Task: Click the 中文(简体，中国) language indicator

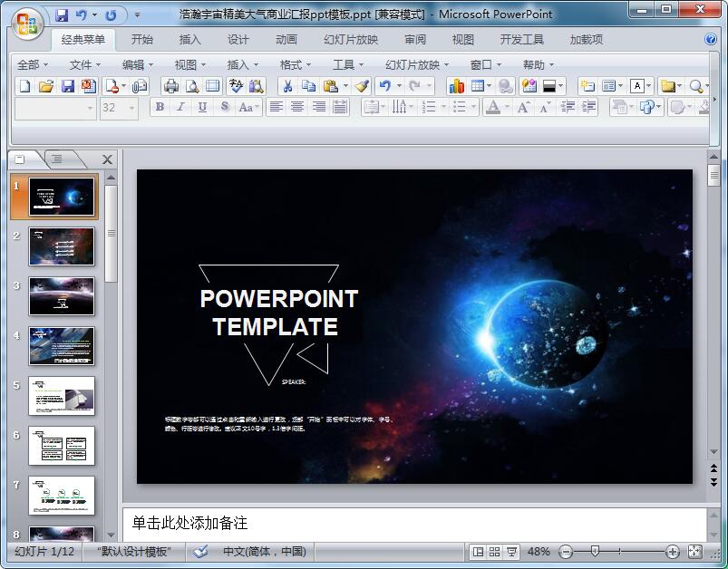Action: point(264,552)
